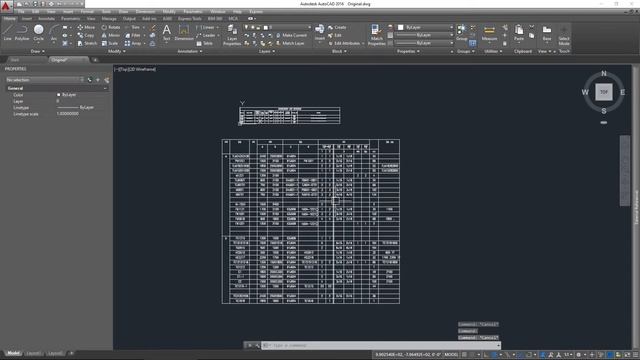Activate the Mirror command

click(111, 36)
